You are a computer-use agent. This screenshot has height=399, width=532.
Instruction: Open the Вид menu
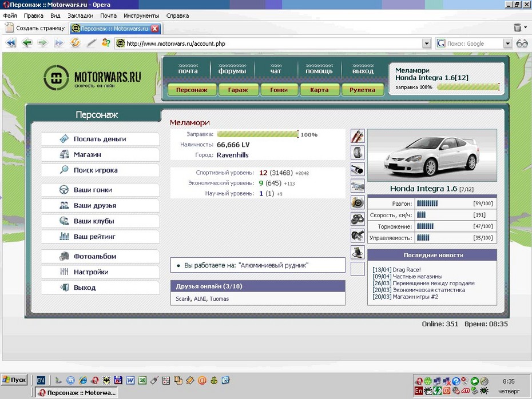(x=55, y=15)
